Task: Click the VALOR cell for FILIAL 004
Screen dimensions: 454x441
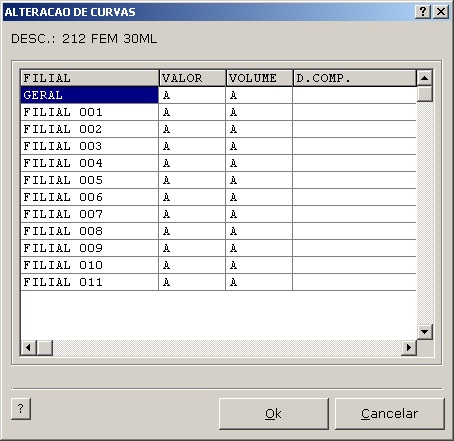Action: (x=192, y=163)
